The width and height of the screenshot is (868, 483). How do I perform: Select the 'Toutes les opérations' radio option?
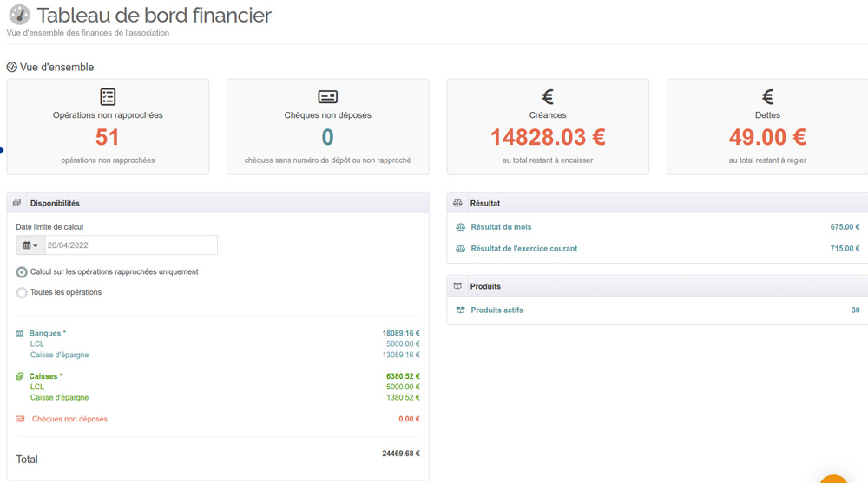coord(22,293)
